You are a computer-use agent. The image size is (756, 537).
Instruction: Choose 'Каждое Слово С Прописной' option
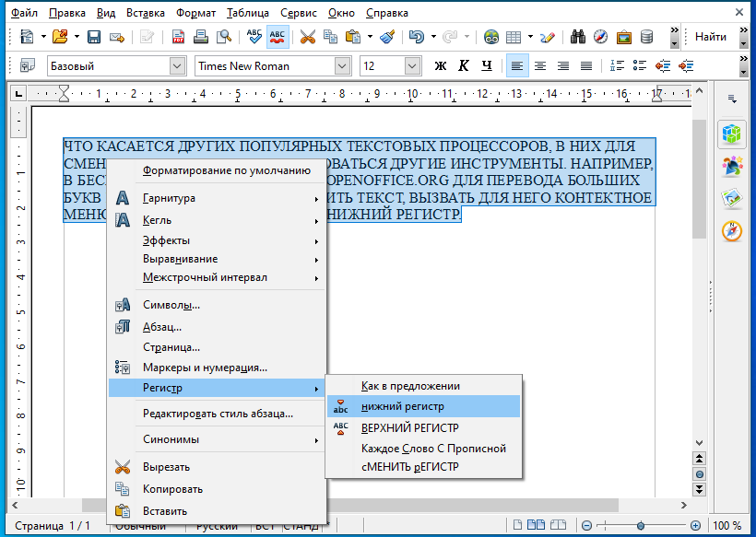click(x=433, y=449)
